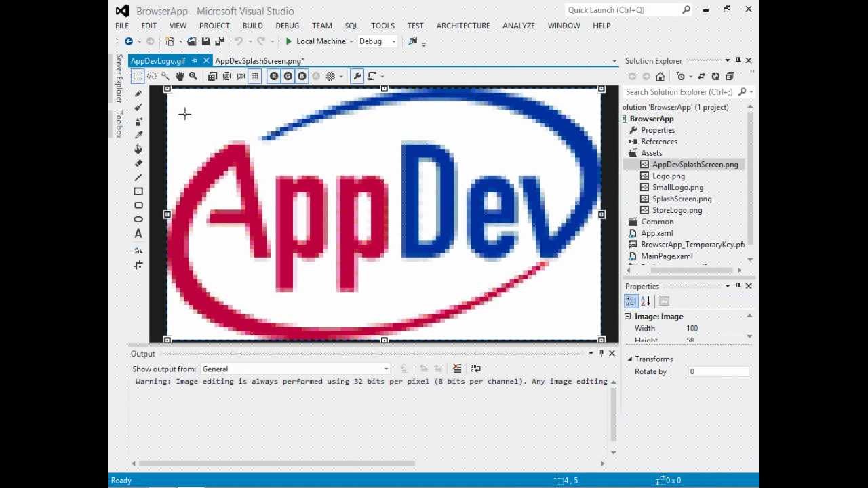Select the Pan hand tool
Viewport: 868px width, 488px height.
click(180, 76)
